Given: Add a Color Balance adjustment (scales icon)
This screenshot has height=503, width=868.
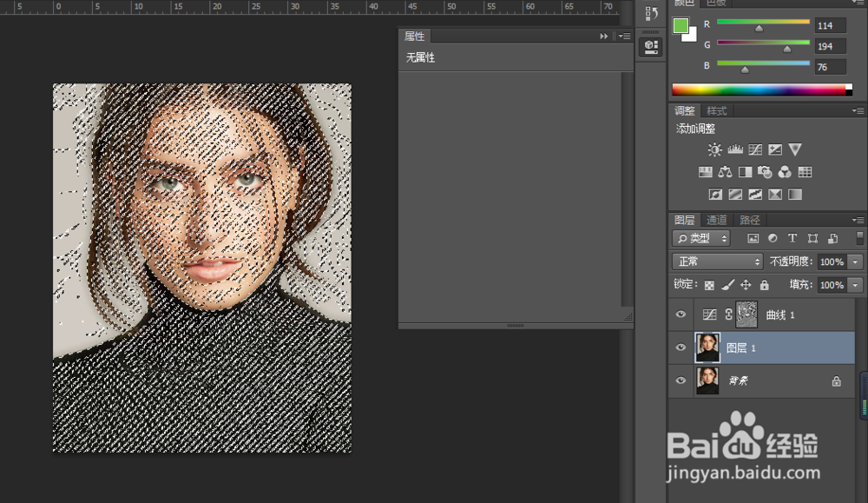Looking at the screenshot, I should tap(725, 172).
